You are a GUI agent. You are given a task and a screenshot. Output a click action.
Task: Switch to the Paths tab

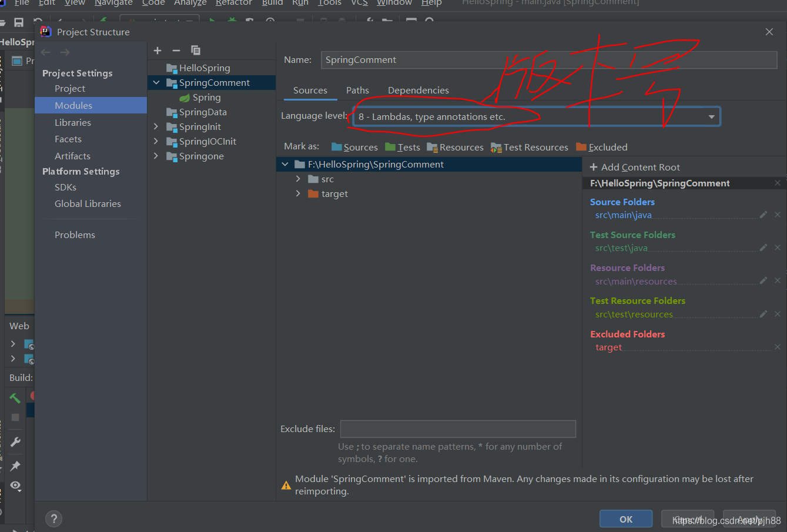click(357, 91)
